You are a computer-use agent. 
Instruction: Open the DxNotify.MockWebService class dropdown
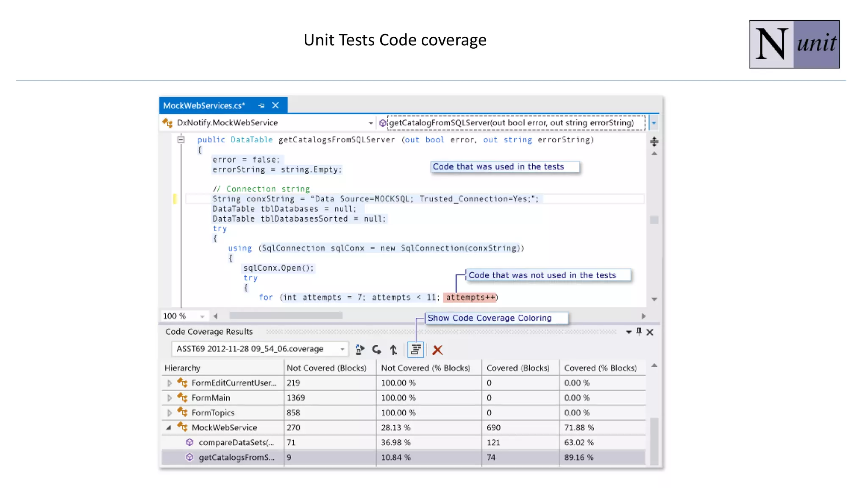tap(370, 123)
